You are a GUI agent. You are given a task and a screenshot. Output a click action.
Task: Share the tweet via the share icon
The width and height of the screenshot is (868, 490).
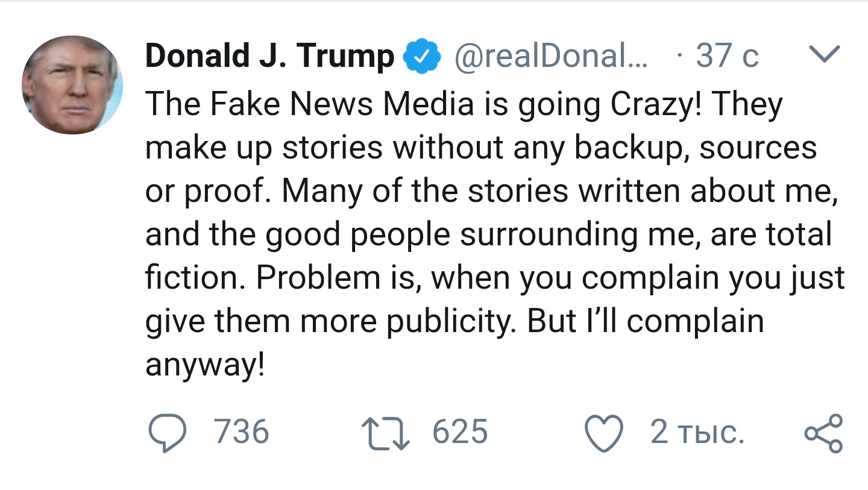tap(823, 433)
